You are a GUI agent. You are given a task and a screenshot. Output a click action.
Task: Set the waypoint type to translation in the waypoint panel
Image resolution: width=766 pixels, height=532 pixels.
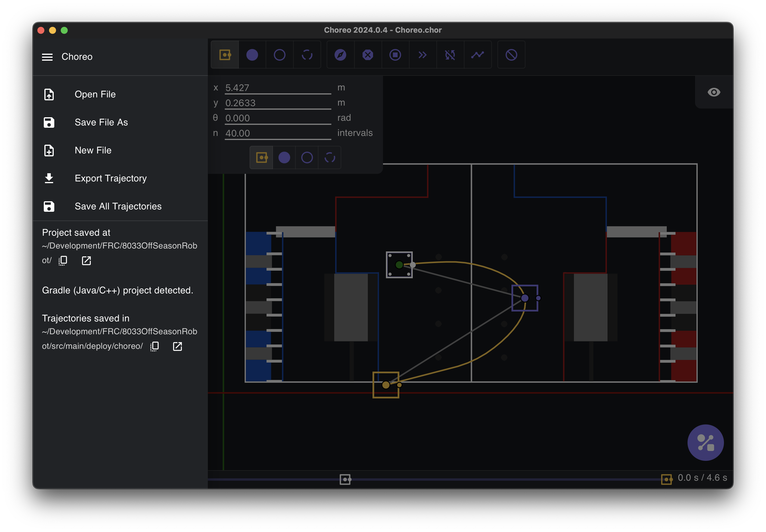[x=284, y=157]
